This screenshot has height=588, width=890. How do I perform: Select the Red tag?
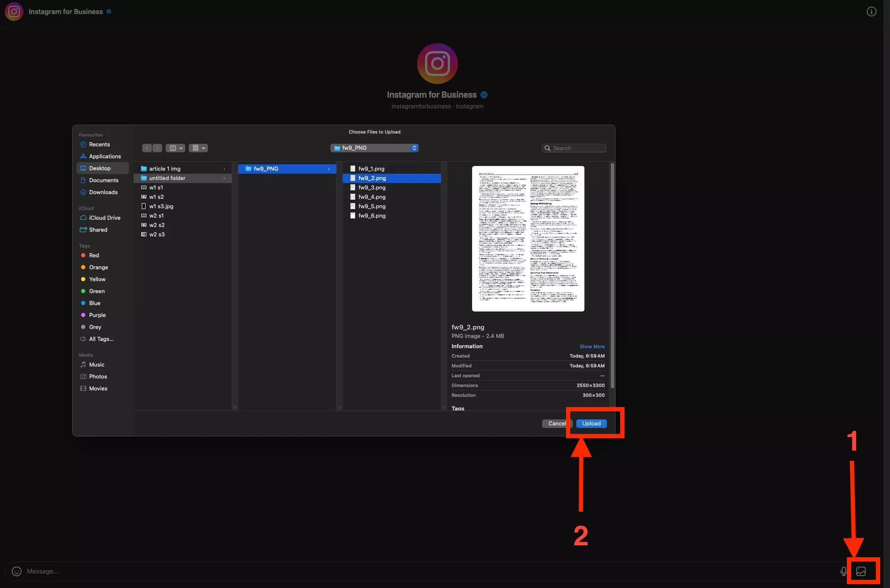pyautogui.click(x=94, y=255)
